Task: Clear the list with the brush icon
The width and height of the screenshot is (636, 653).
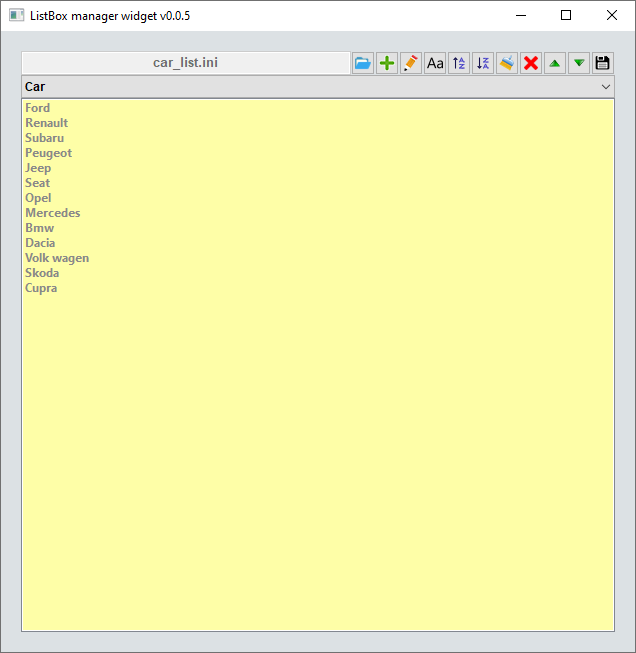Action: pos(507,63)
